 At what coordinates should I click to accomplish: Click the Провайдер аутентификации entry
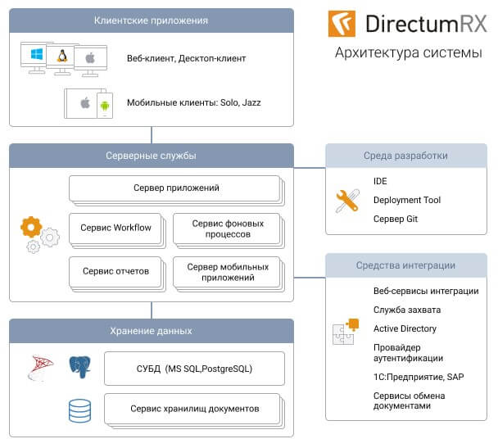(409, 353)
